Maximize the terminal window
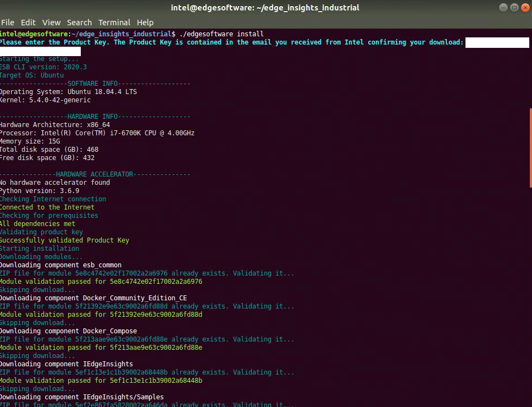The height and width of the screenshot is (407, 532). click(514, 8)
